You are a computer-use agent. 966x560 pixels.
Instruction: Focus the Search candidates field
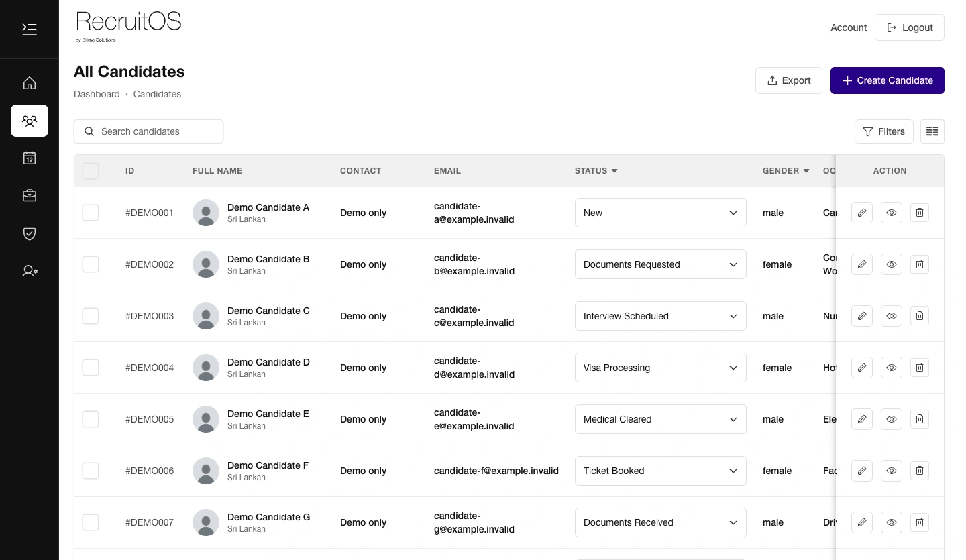coord(148,131)
